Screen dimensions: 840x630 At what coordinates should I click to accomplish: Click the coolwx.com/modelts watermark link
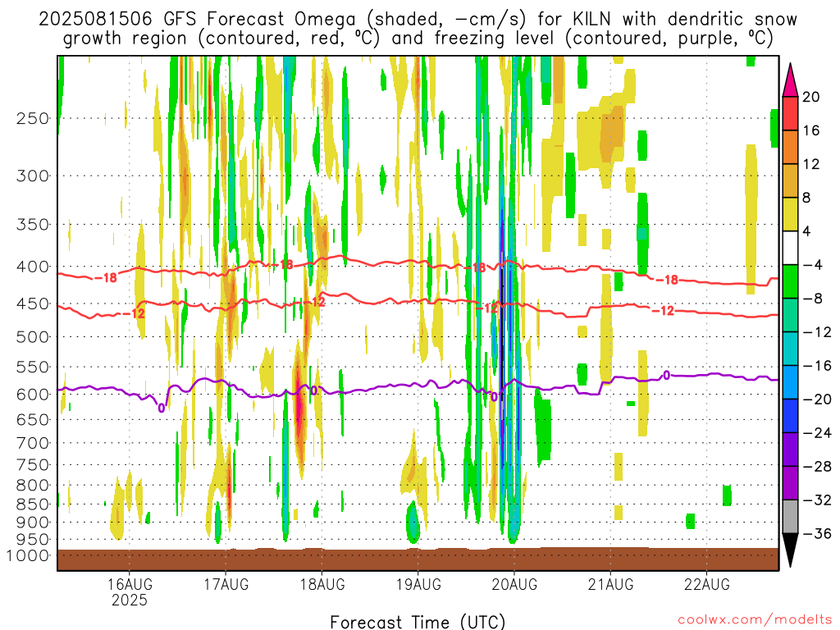pyautogui.click(x=755, y=620)
